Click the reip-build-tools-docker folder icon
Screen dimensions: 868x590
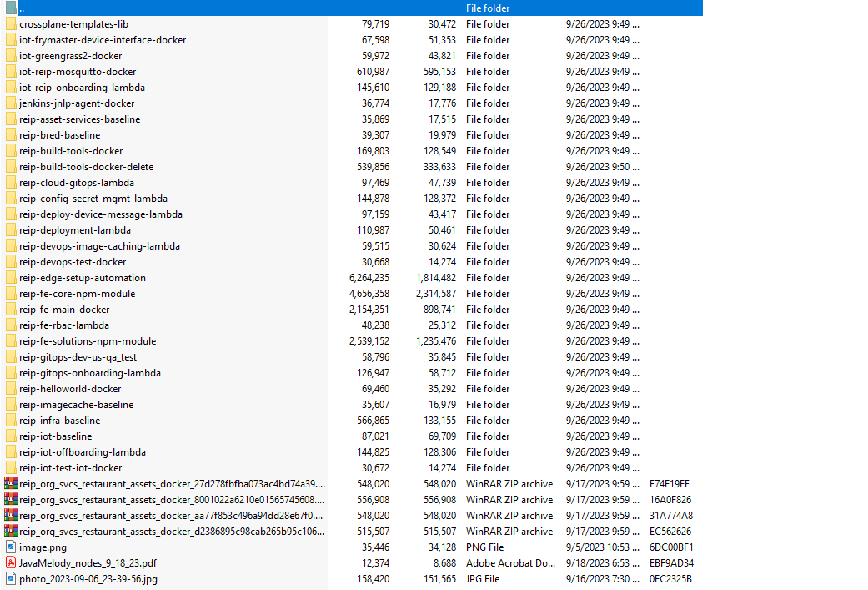click(x=11, y=151)
